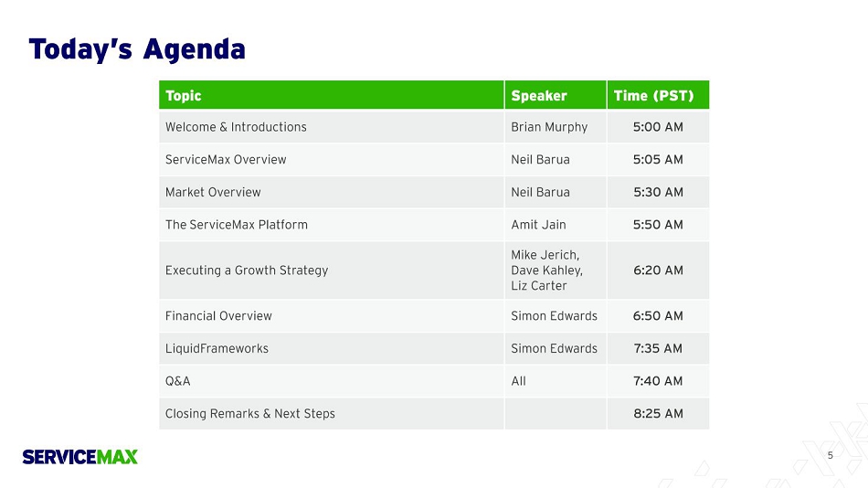Select the Liz Carter speaker name
868x488 pixels.
click(539, 286)
